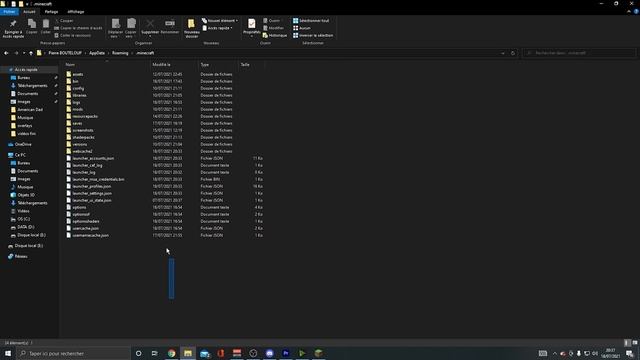This screenshot has width=640, height=360.
Task: Click Copier le chemin d'accès
Action: click(78, 28)
